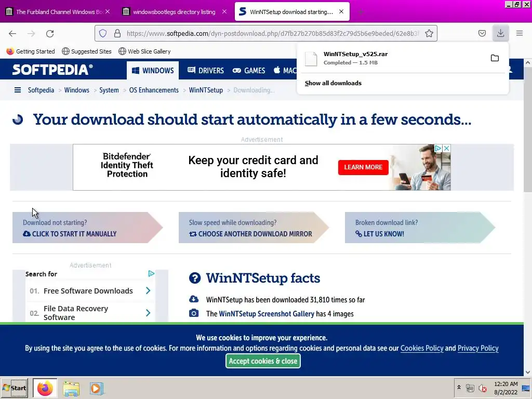Open Getting Started bookmark

(x=31, y=51)
